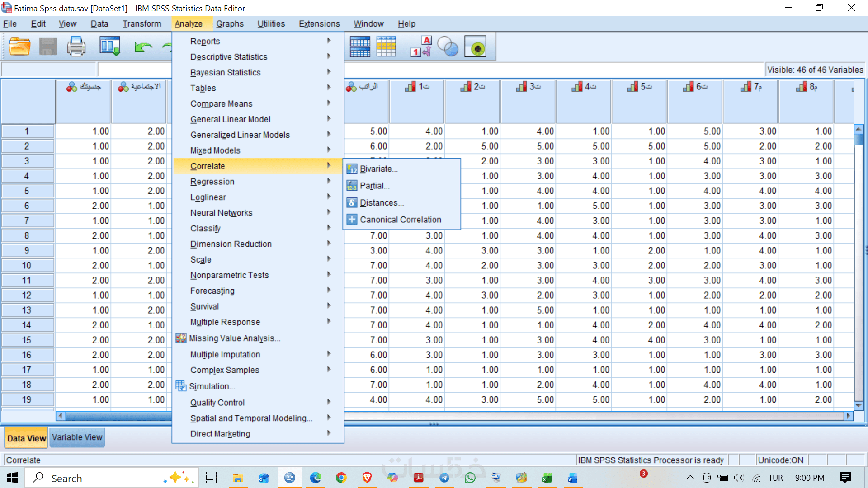Click the yellow Select Cases grid icon

386,47
